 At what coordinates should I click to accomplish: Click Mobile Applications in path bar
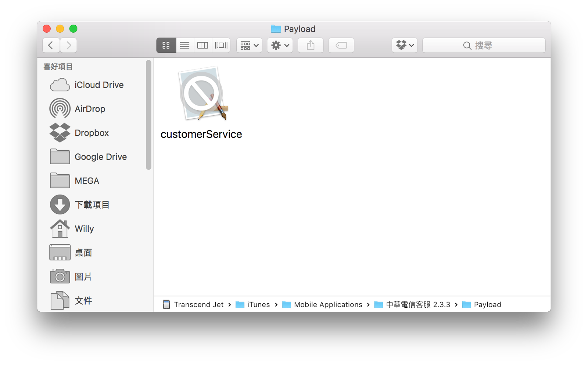coord(328,304)
